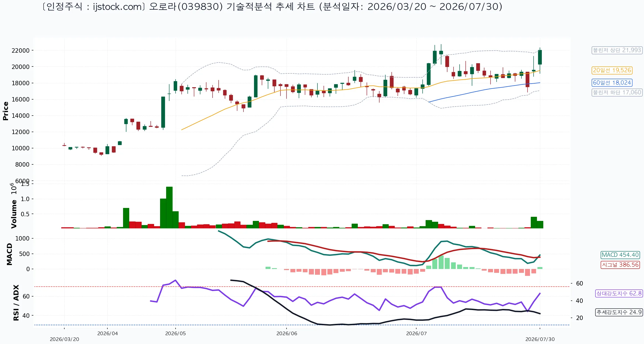Click the 2026/03/20 start date label
Screen dimensions: 644x344
[64, 339]
